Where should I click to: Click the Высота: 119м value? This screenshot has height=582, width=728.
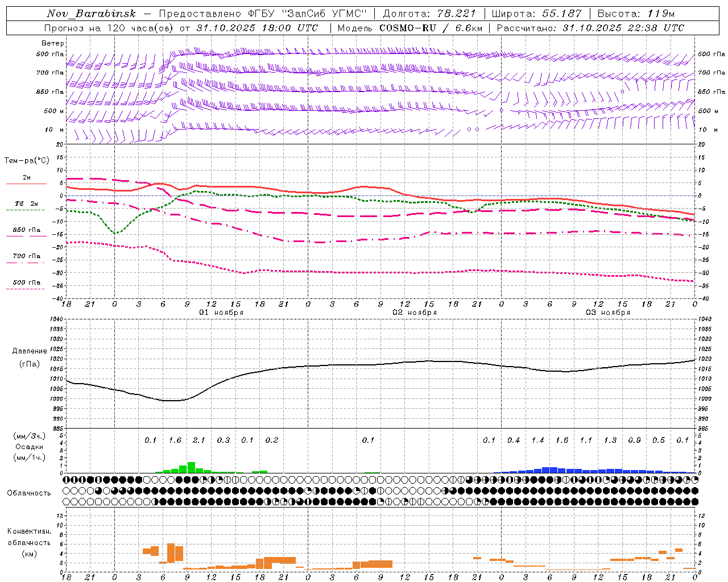click(636, 14)
